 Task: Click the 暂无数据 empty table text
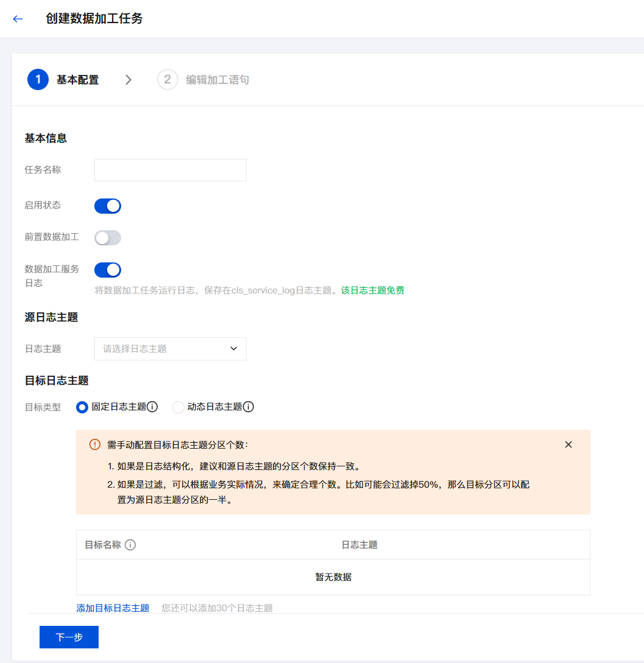click(x=333, y=577)
